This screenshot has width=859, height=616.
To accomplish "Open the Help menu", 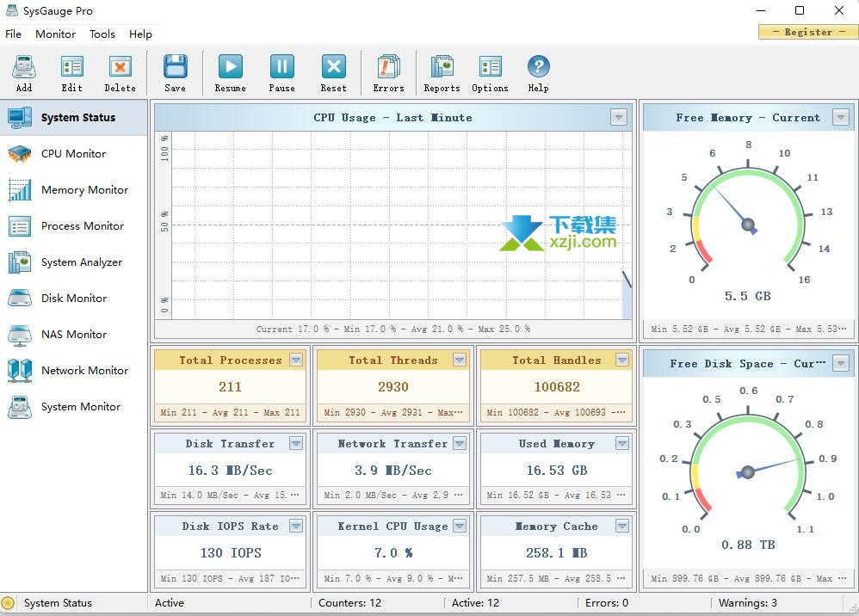I will tap(141, 34).
